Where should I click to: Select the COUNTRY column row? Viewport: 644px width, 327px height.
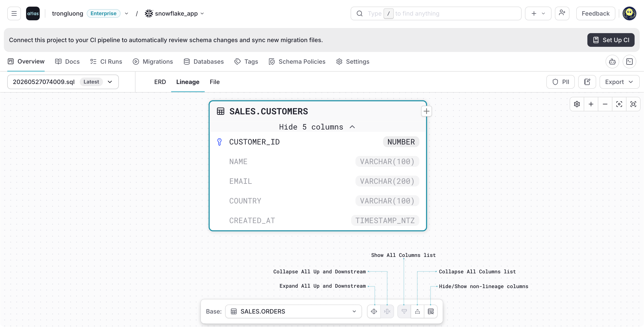[x=318, y=201]
